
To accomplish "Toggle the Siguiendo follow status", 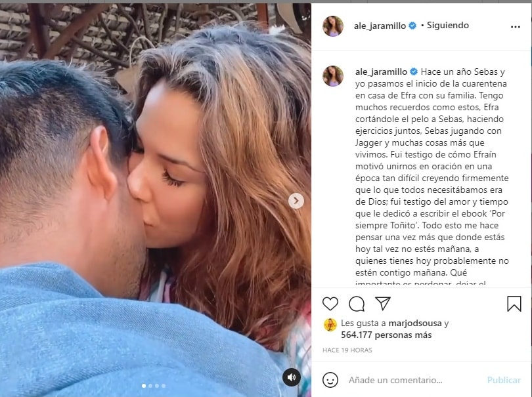I will 447,26.
